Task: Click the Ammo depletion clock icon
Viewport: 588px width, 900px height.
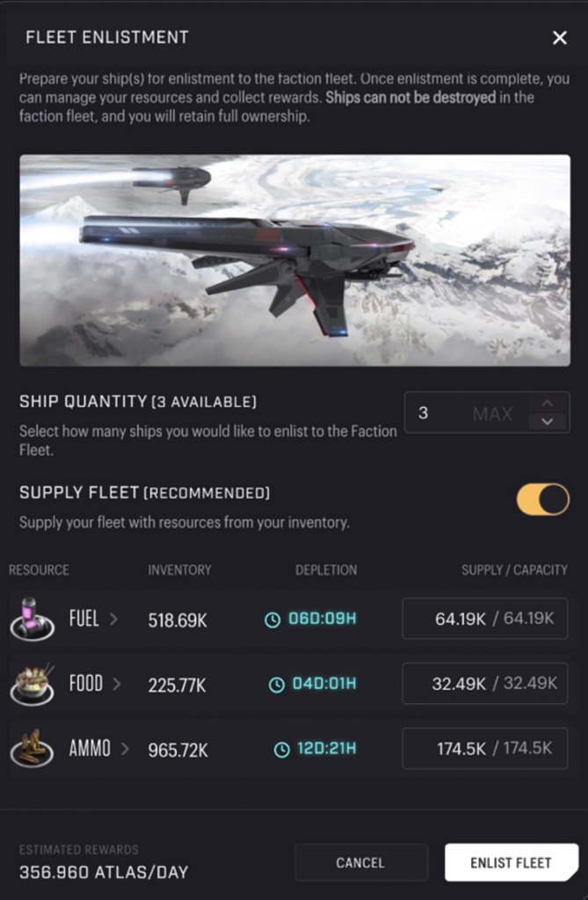Action: (x=281, y=750)
